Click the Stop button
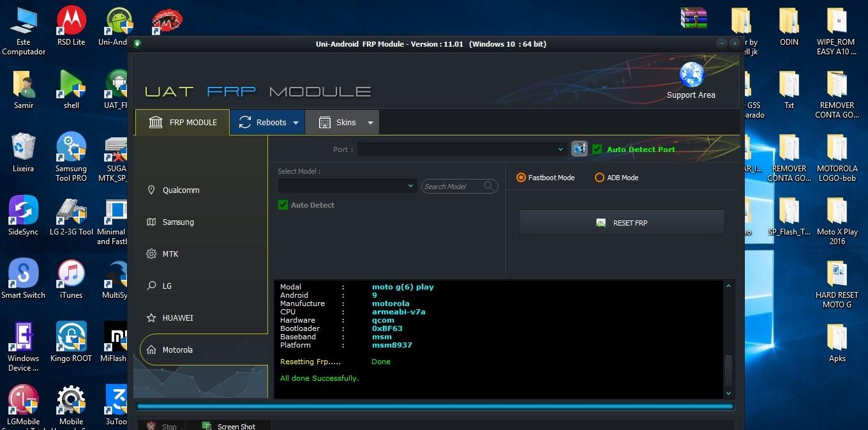 [x=161, y=426]
